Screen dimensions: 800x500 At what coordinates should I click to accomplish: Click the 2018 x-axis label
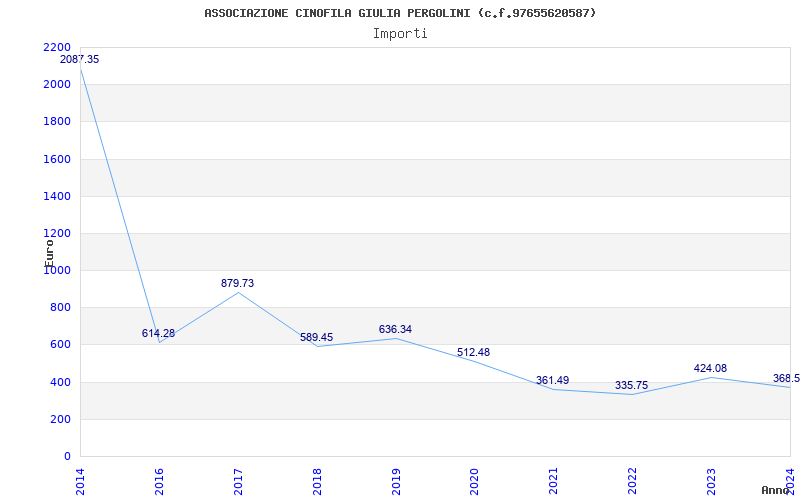coord(317,482)
